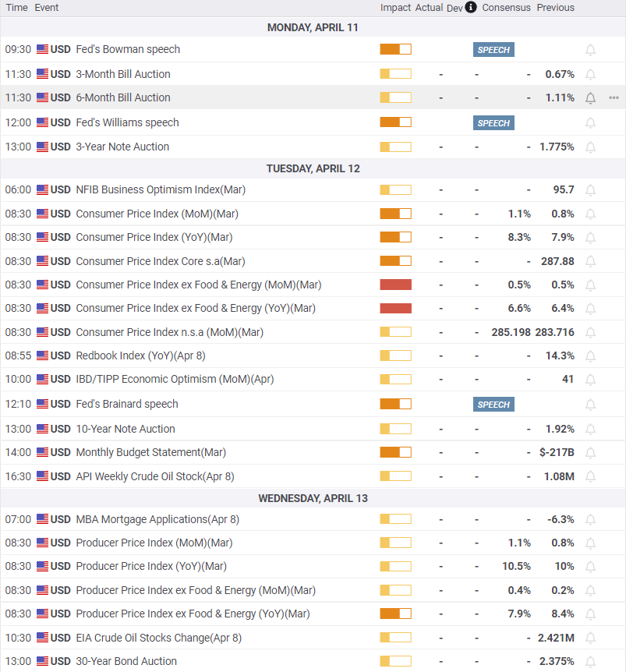Click red impact bar for CPI ex Food & Energy (MoM)
Viewport: 626px width, 672px height.
(x=395, y=285)
